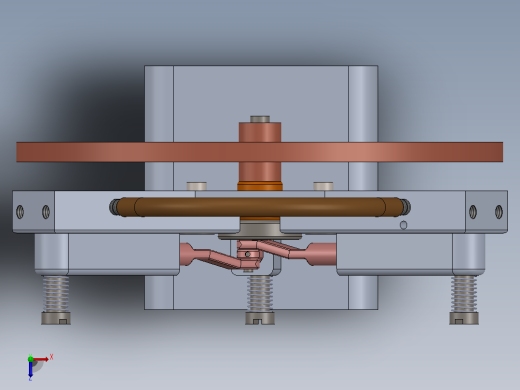Viewport: 520px width, 390px height.
Task: Select the slotted screw head under center spring
Action: (260, 318)
